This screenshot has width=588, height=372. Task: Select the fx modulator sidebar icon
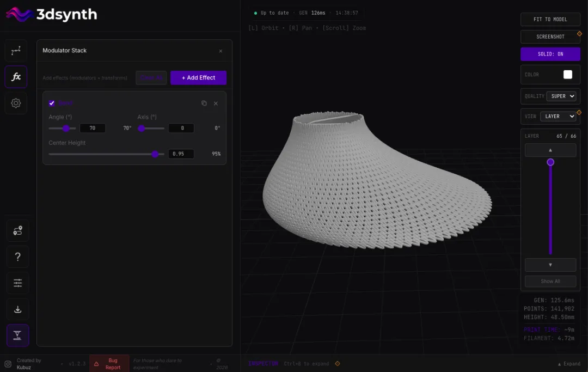[16, 77]
